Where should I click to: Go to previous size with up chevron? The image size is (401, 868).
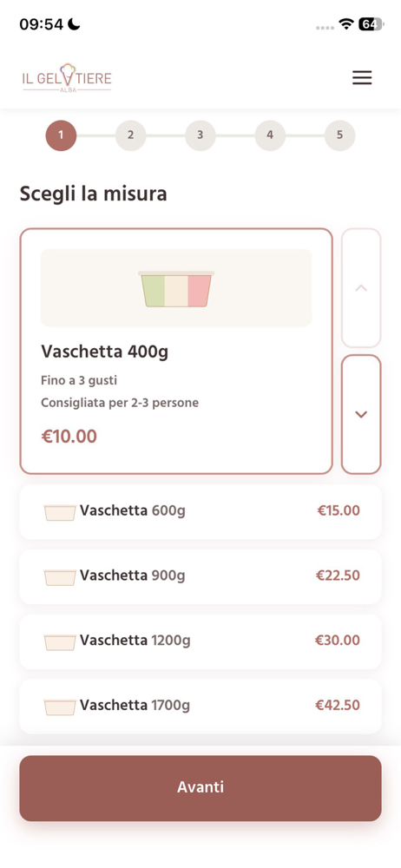pyautogui.click(x=361, y=288)
